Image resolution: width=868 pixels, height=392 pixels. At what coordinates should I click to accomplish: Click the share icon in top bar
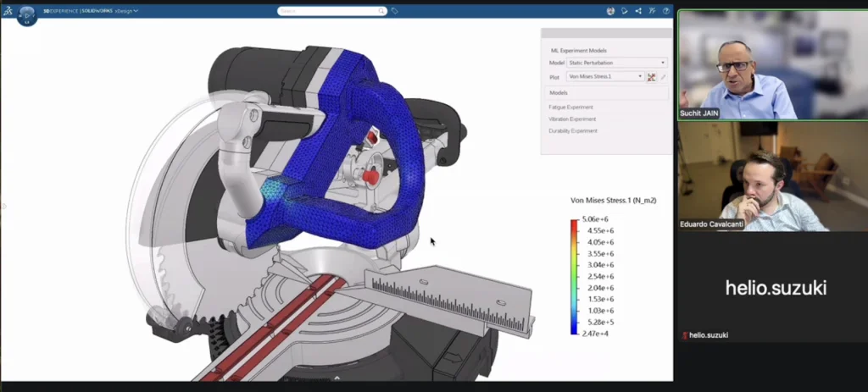coord(638,11)
